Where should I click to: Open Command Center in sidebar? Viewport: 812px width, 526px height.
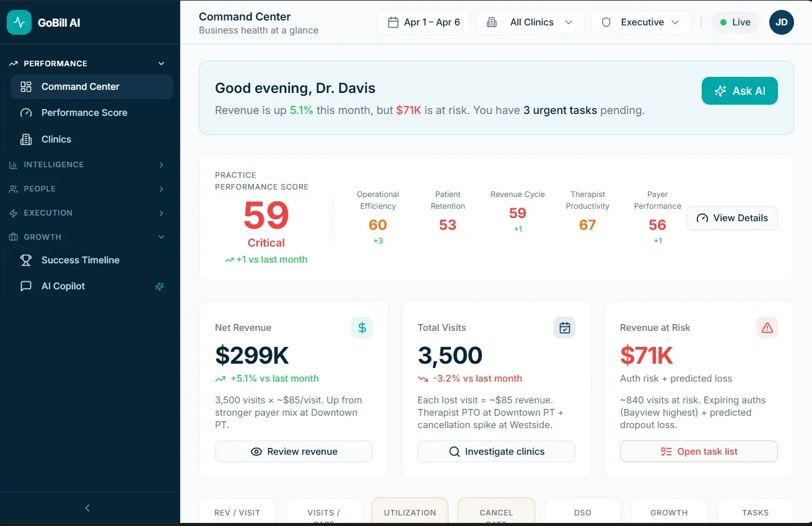[92, 87]
